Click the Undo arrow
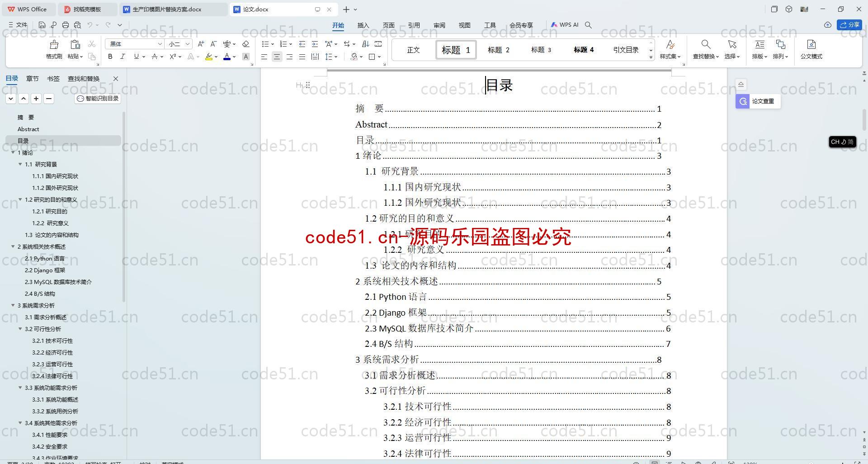 click(90, 25)
